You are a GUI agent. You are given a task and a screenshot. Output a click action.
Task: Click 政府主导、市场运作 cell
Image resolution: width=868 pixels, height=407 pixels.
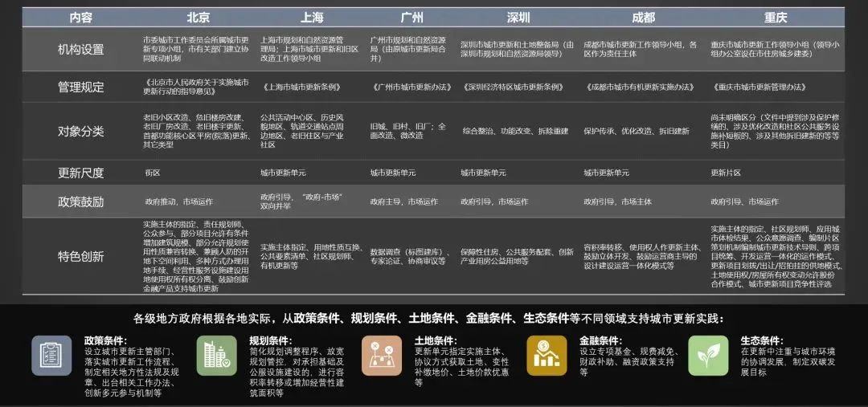tap(404, 201)
